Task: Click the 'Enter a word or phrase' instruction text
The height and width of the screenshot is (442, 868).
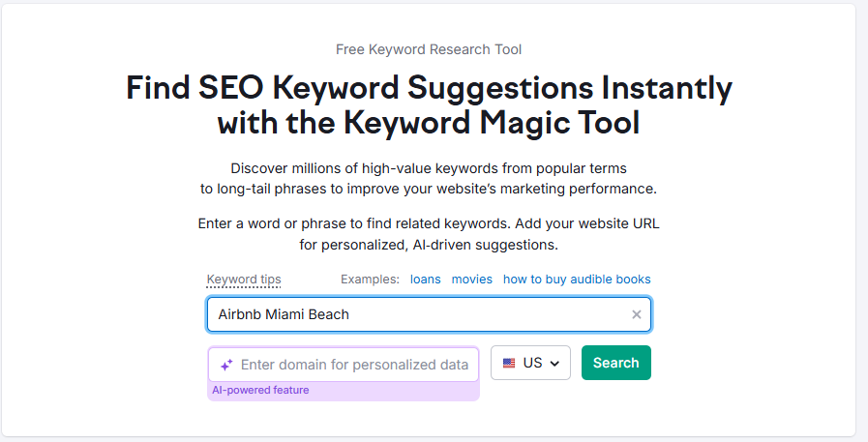Action: tap(429, 224)
